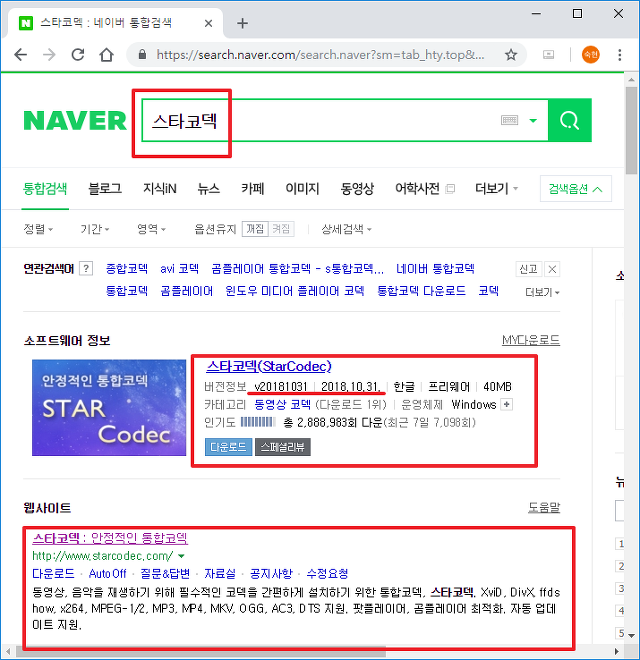The width and height of the screenshot is (640, 660).
Task: Collapse the 검색옵션 panel
Action: pyautogui.click(x=576, y=189)
